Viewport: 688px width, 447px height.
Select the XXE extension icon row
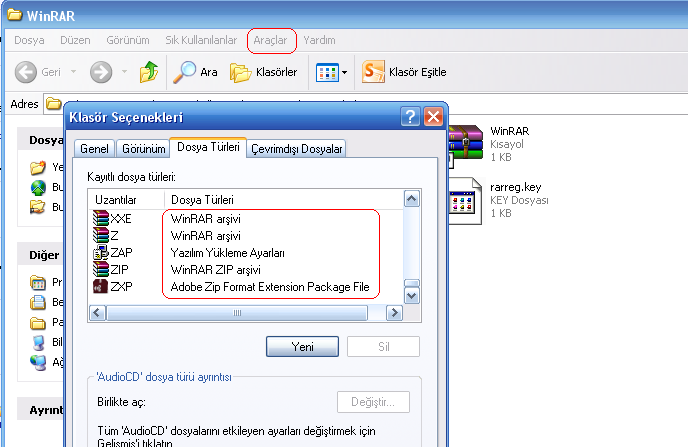click(100, 218)
